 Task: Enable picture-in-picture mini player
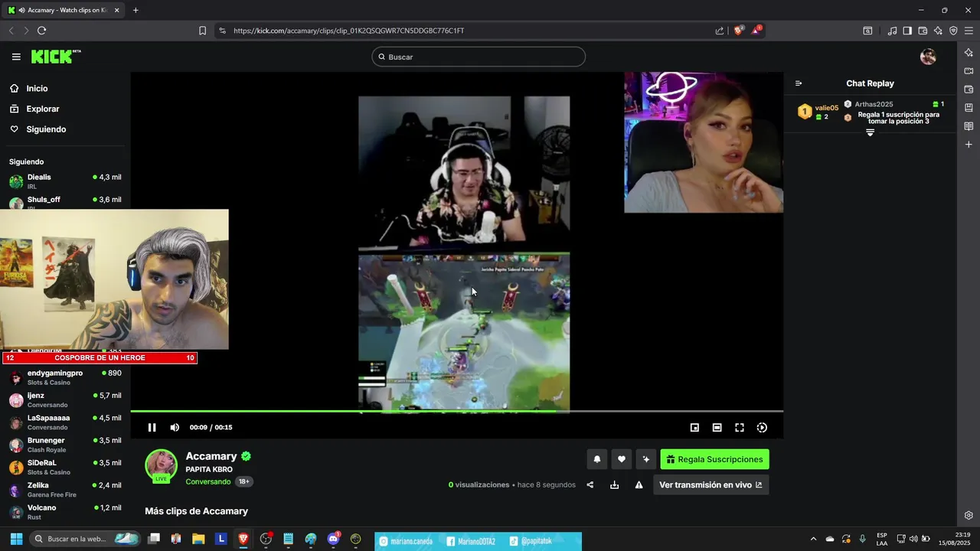point(694,428)
